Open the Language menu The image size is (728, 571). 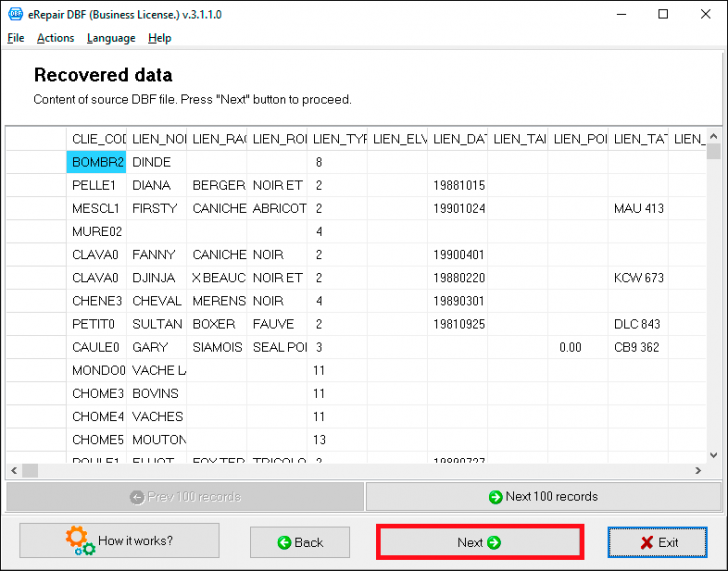click(111, 38)
